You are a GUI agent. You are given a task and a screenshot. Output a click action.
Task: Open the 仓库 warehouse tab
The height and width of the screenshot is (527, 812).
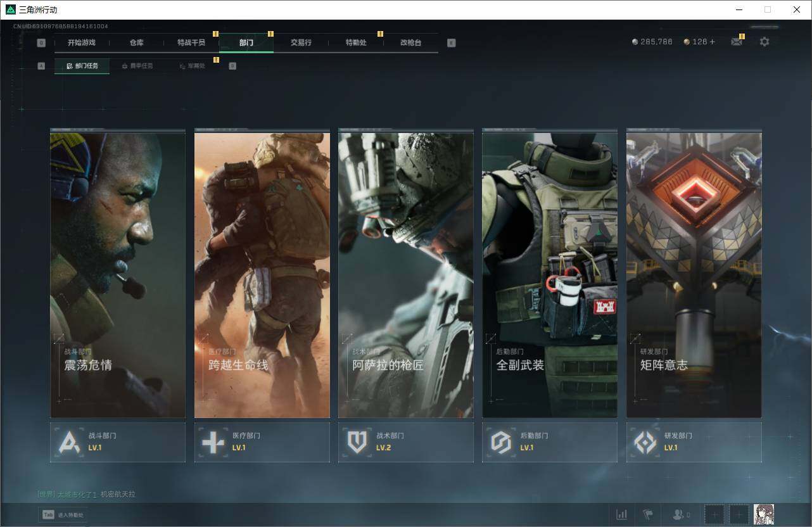[136, 42]
